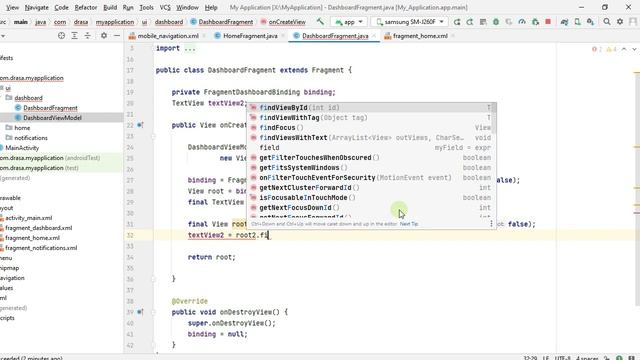This screenshot has width=640, height=360.
Task: Select findViewsWithText completion suggestion
Action: point(371,138)
